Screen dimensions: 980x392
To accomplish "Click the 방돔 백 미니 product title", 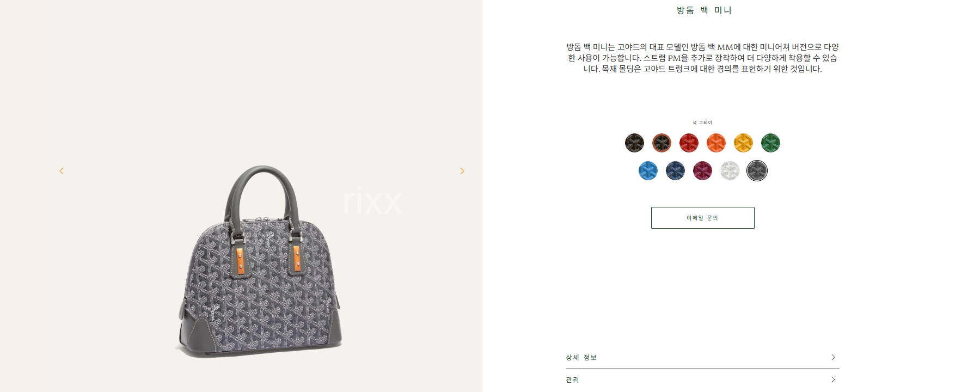I will (x=703, y=10).
